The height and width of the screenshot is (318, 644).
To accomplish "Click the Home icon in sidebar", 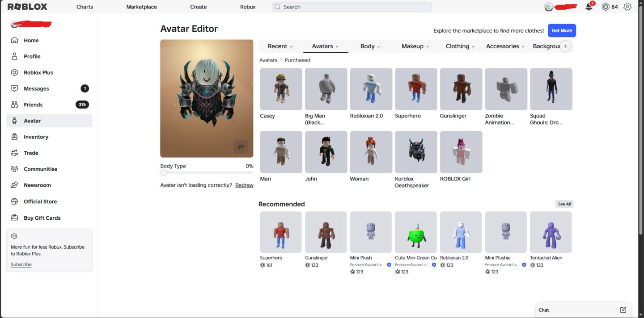I will [x=15, y=40].
